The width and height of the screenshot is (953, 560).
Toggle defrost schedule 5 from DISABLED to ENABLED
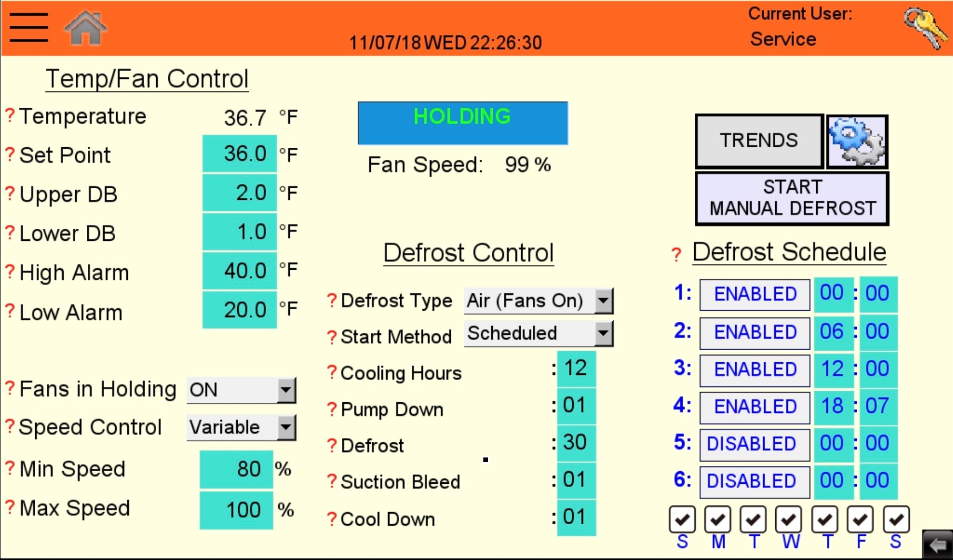click(x=754, y=444)
